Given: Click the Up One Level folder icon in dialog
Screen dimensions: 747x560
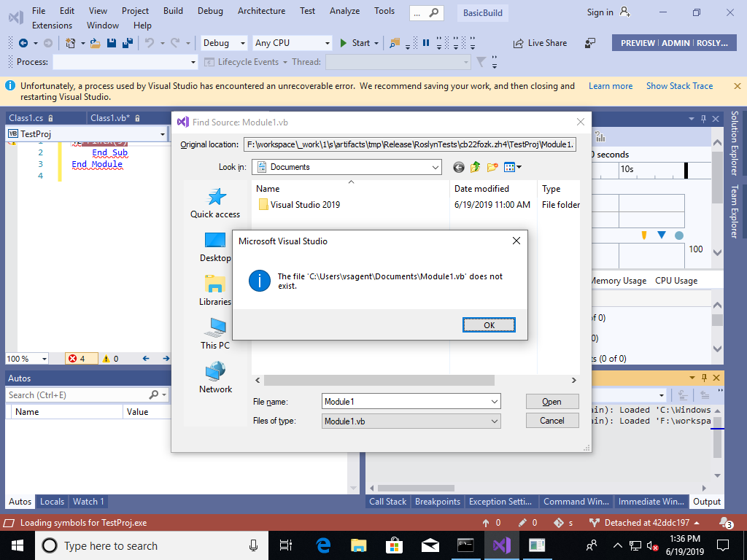Looking at the screenshot, I should click(475, 167).
